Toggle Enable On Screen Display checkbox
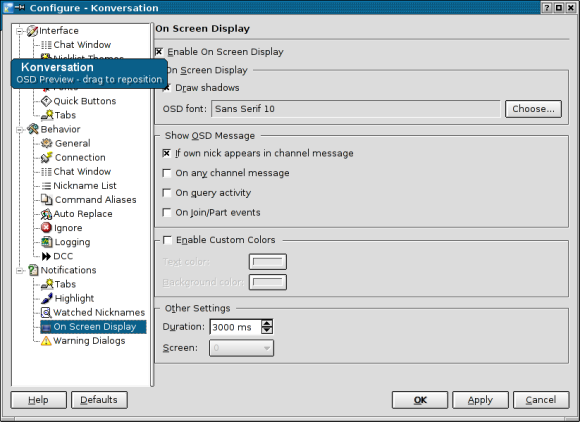 159,52
